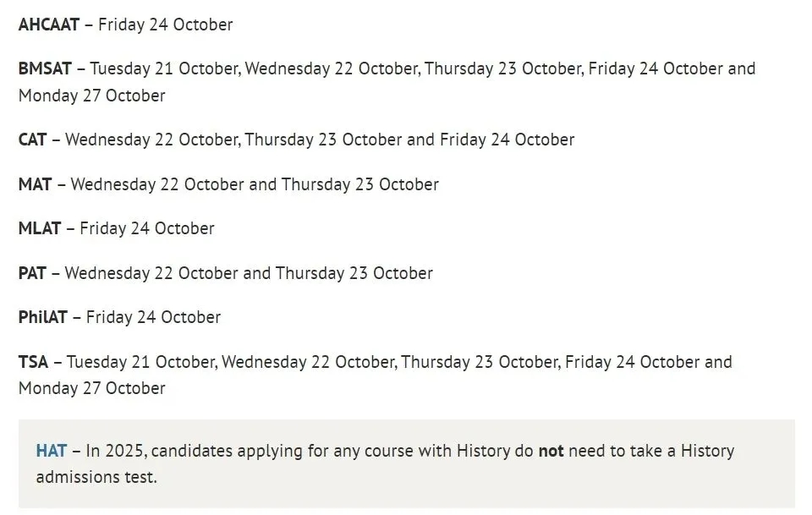Open the HAT link in the notice

pos(51,451)
